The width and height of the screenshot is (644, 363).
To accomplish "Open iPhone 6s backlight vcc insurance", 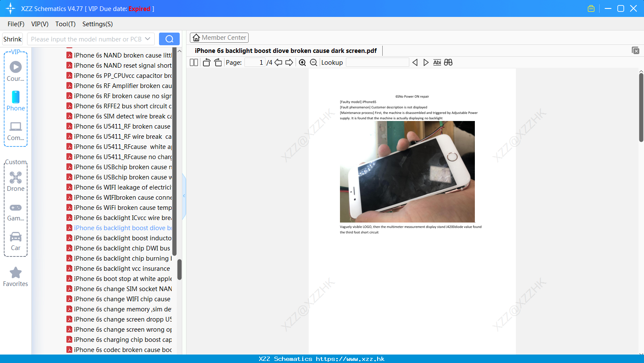I will click(x=120, y=269).
